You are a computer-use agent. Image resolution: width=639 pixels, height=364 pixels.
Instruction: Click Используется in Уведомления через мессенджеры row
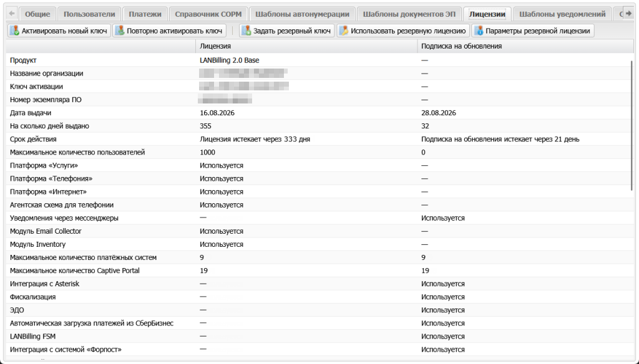(442, 218)
